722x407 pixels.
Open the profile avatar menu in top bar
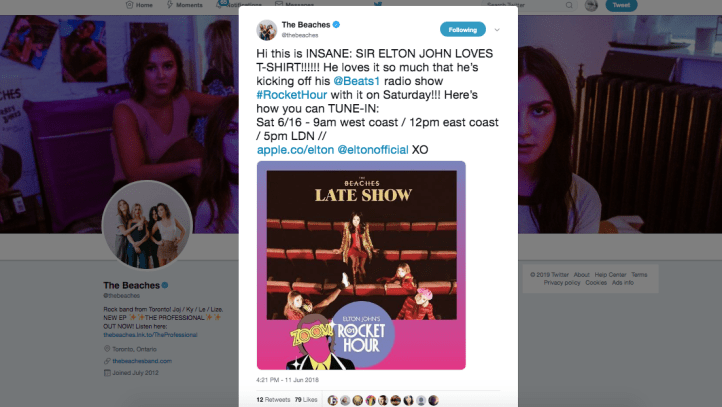(591, 5)
